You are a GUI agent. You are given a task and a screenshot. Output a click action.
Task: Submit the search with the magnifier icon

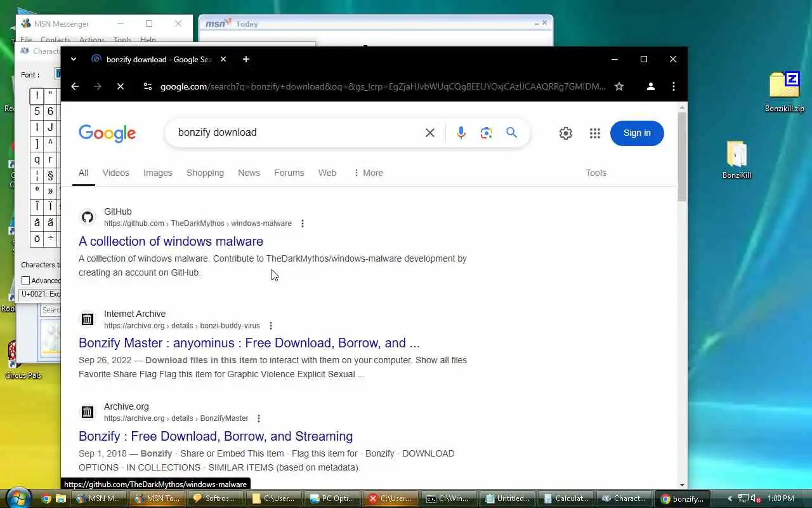(x=512, y=133)
